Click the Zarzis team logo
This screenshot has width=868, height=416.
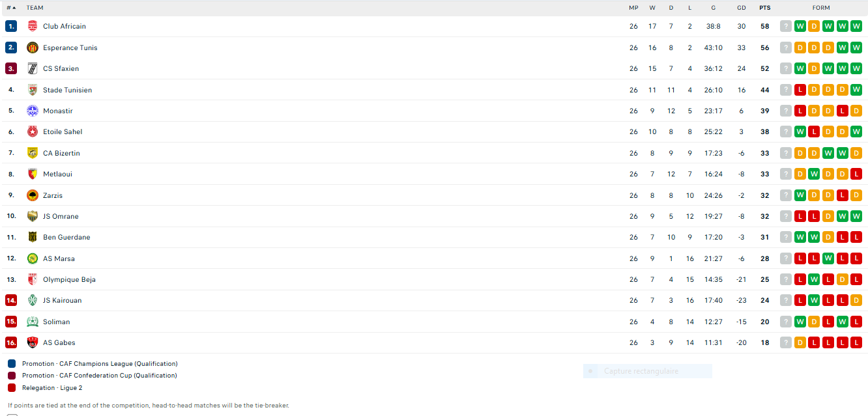click(33, 195)
